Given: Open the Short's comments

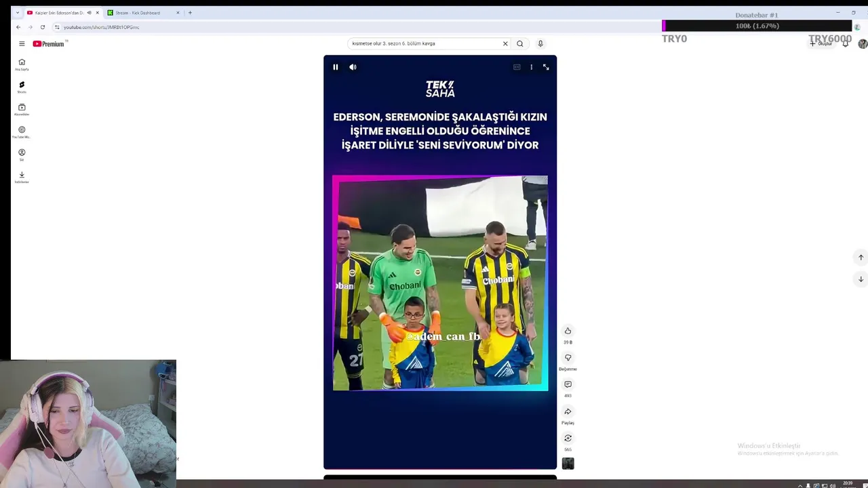Looking at the screenshot, I should click(x=568, y=384).
